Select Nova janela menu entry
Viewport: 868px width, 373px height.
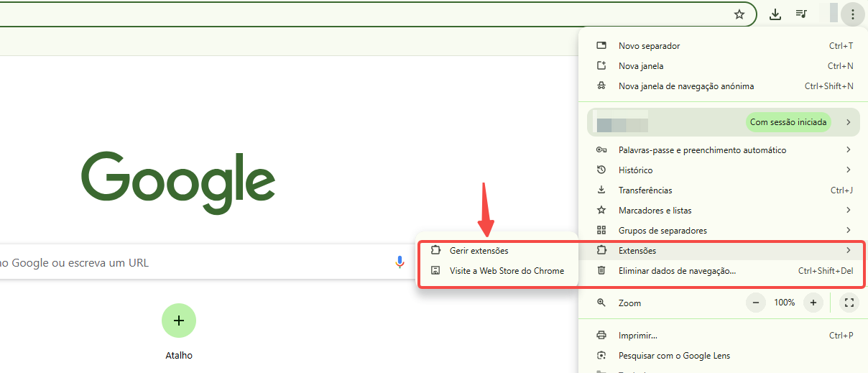tap(724, 65)
